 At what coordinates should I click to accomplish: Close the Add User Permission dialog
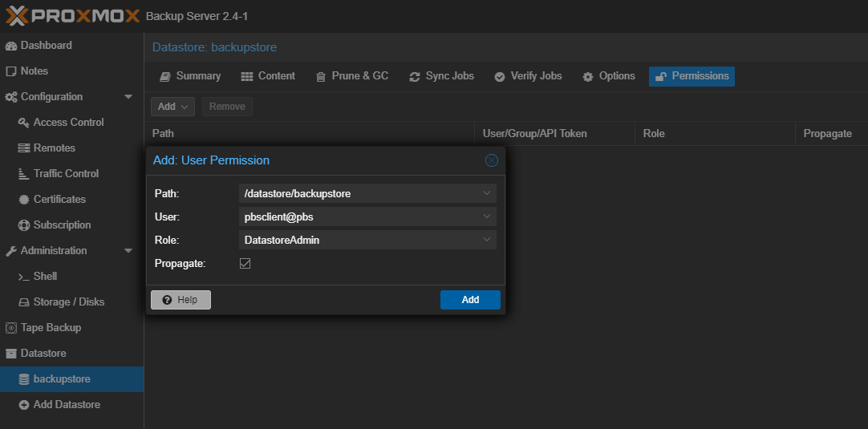(492, 160)
